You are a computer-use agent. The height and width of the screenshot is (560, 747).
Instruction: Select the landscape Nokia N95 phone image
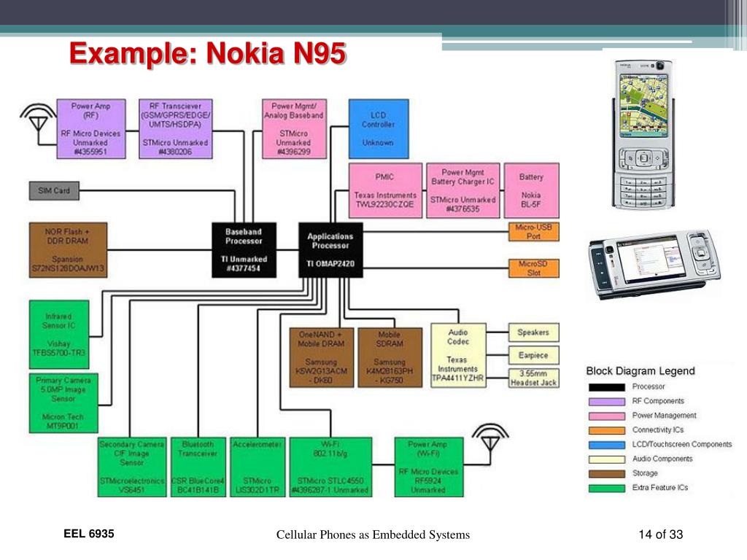(654, 264)
